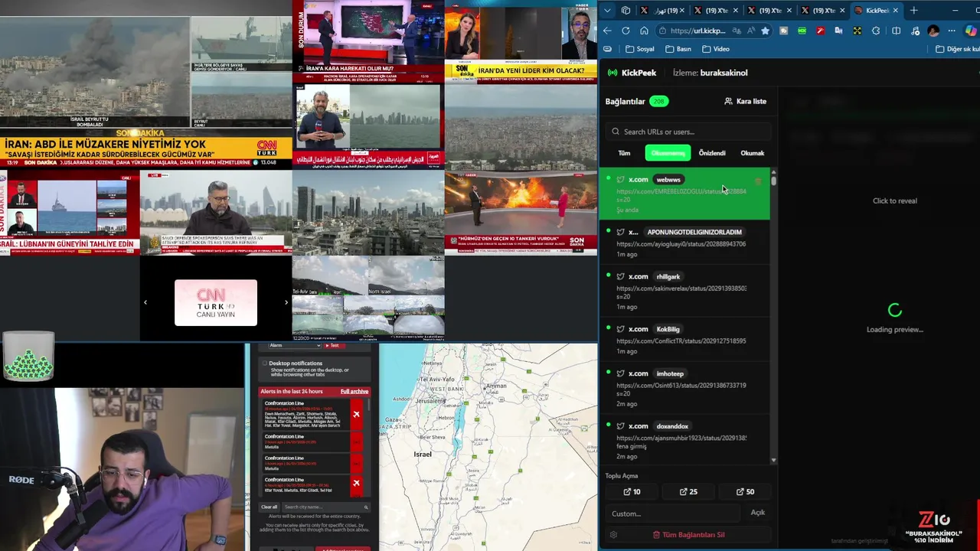Click the browser address bar URL
Image resolution: width=980 pixels, height=551 pixels.
pyautogui.click(x=697, y=31)
